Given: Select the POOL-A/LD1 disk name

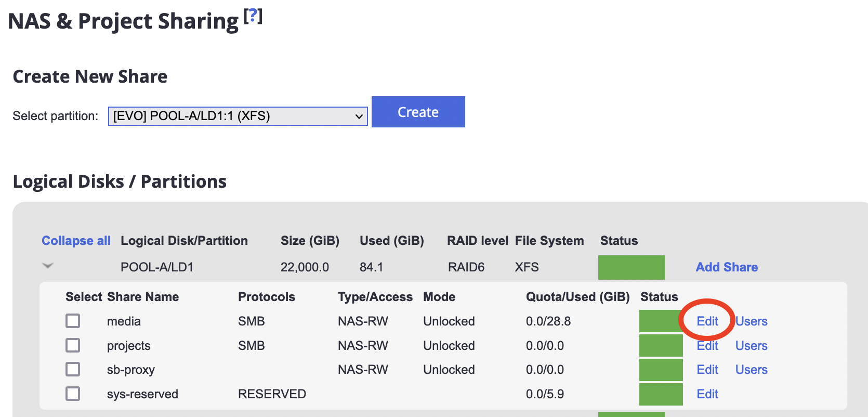Looking at the screenshot, I should (157, 267).
